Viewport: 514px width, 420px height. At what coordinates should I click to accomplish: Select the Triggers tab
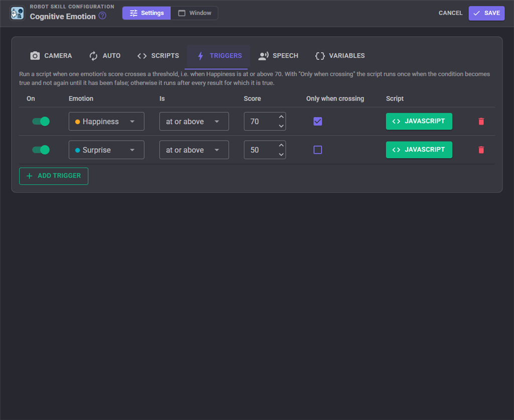tap(220, 56)
